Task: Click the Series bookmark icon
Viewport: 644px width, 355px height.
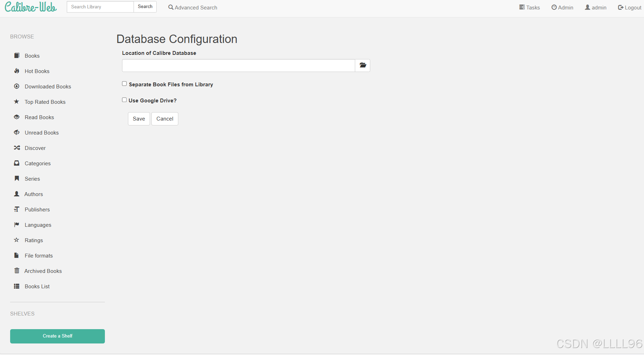Action: (16, 179)
